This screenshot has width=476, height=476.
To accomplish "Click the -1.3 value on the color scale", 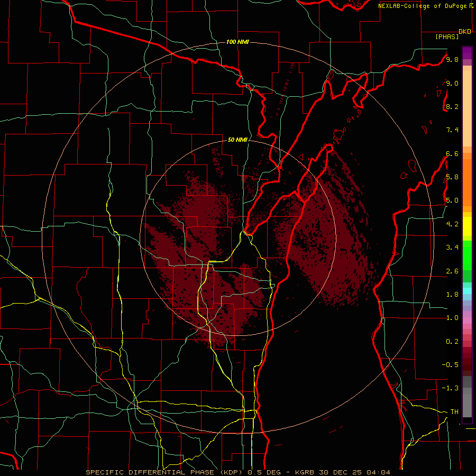I will click(450, 388).
